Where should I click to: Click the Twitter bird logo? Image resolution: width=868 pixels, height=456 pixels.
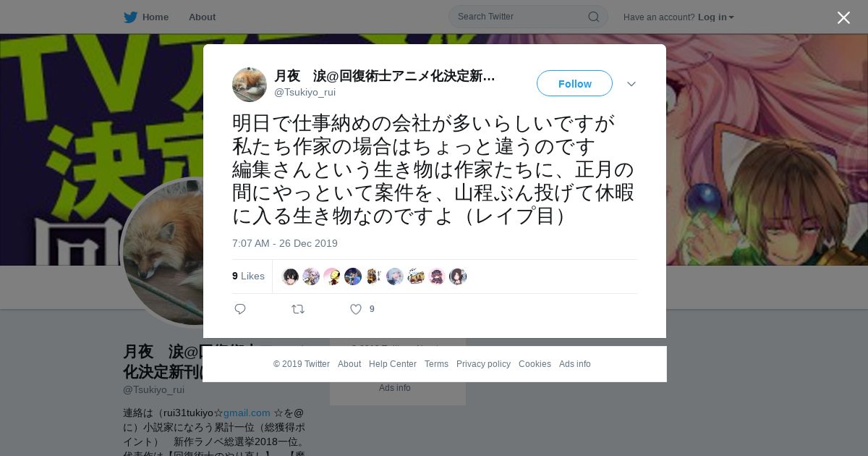[x=130, y=17]
